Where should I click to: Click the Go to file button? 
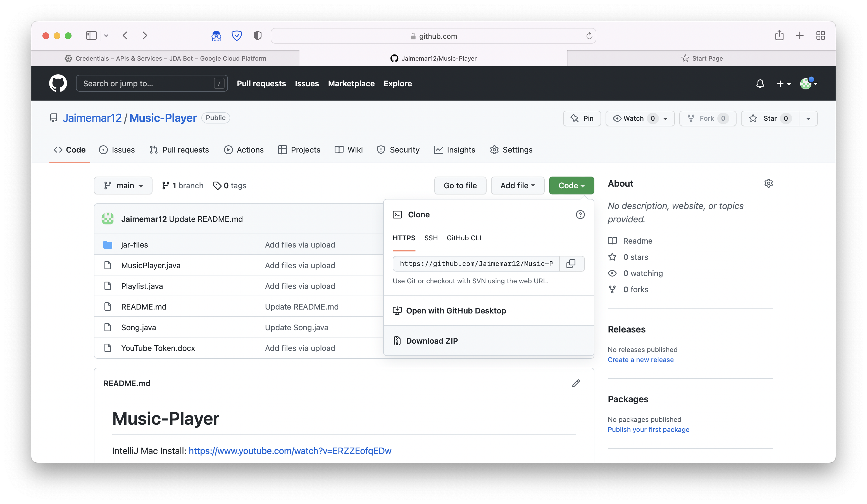tap(460, 186)
